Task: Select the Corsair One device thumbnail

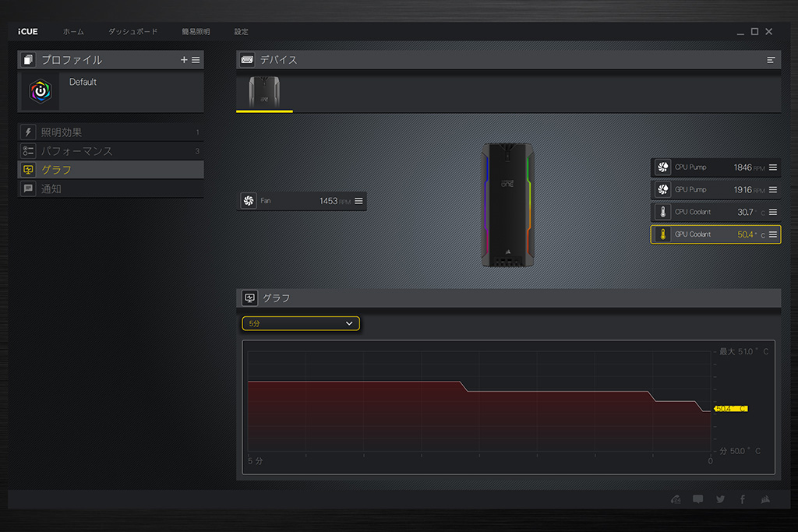Action: pyautogui.click(x=264, y=92)
